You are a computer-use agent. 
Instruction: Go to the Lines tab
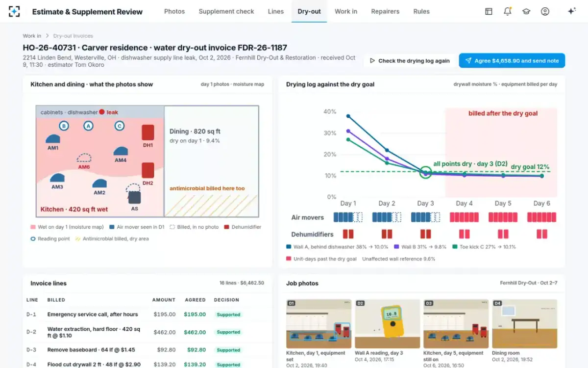[276, 11]
